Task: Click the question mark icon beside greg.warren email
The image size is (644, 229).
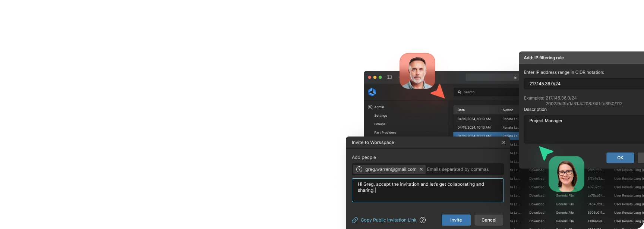Action: point(359,169)
